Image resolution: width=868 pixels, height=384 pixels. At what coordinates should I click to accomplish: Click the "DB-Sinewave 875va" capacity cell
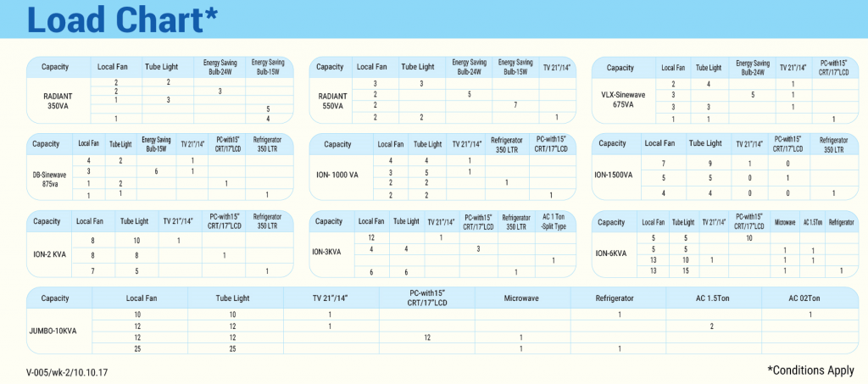[50, 178]
